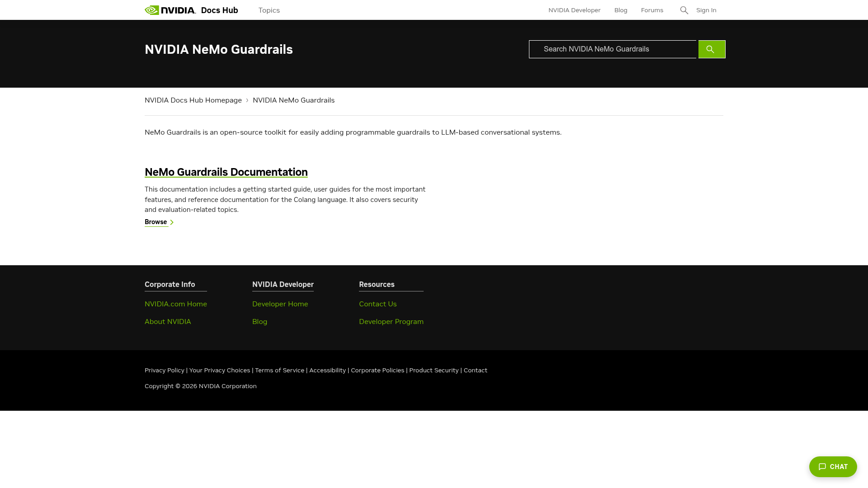Click Sign In
This screenshot has width=868, height=488.
click(x=706, y=10)
